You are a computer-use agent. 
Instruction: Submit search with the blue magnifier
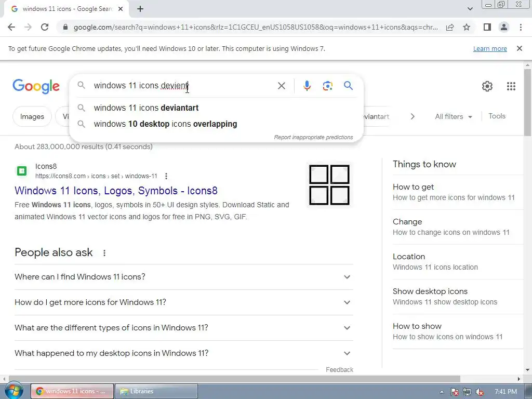click(x=348, y=86)
